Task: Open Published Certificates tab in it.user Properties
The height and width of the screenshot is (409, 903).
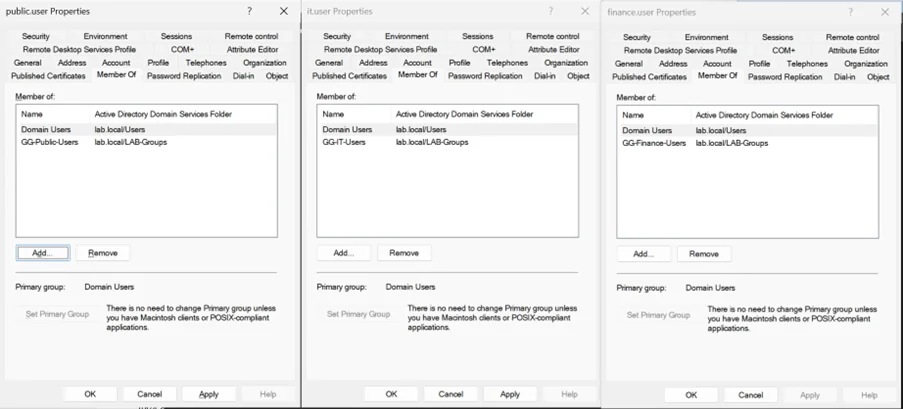Action: click(350, 75)
